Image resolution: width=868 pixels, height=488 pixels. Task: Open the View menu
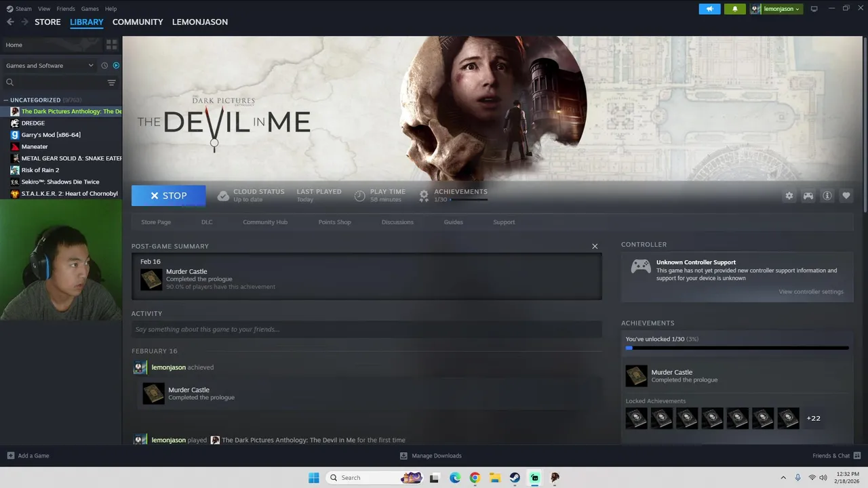(44, 9)
